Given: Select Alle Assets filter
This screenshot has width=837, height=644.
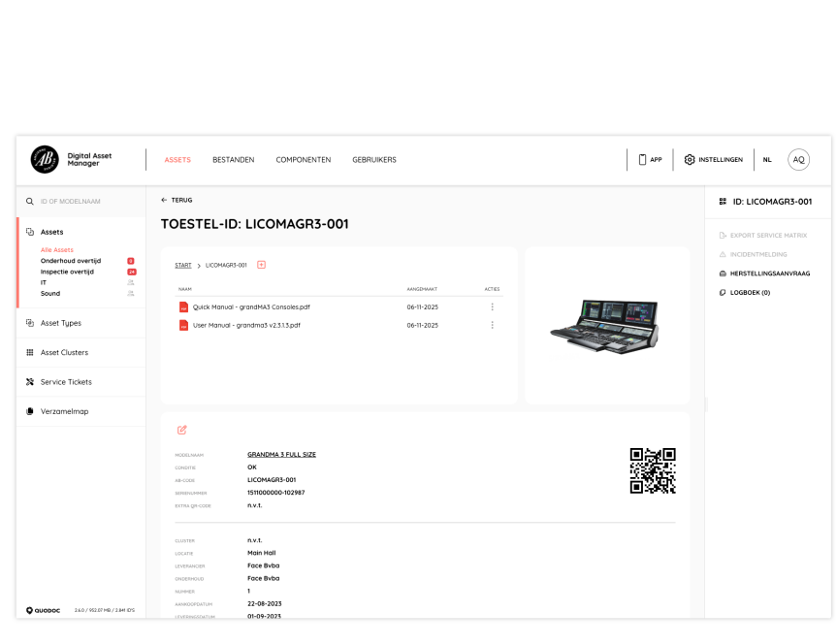Looking at the screenshot, I should click(x=57, y=250).
